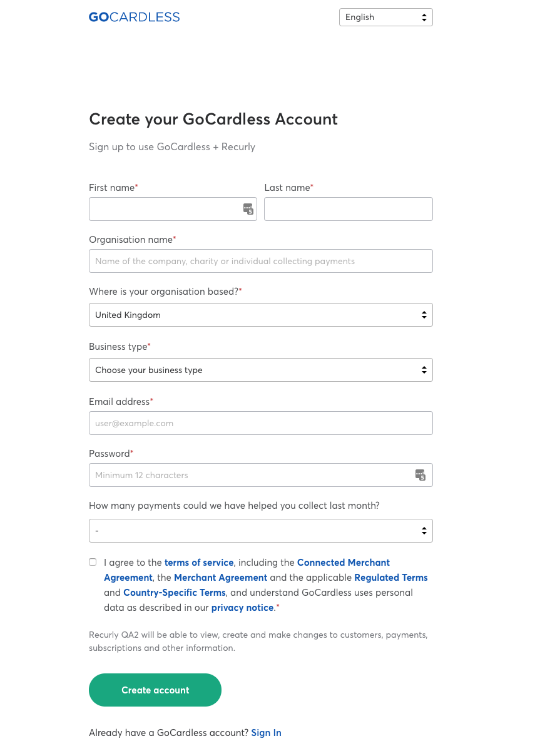Open the Connected Merchant Agreement link

343,563
